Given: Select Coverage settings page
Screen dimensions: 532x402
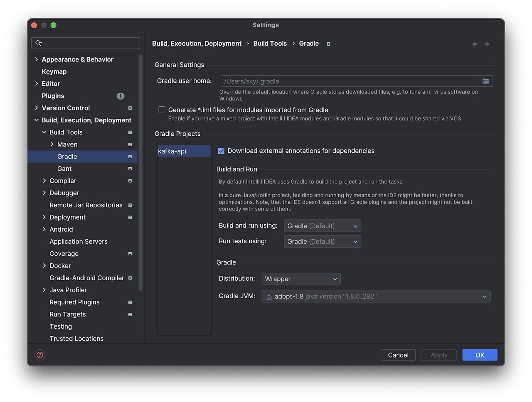Looking at the screenshot, I should [64, 254].
